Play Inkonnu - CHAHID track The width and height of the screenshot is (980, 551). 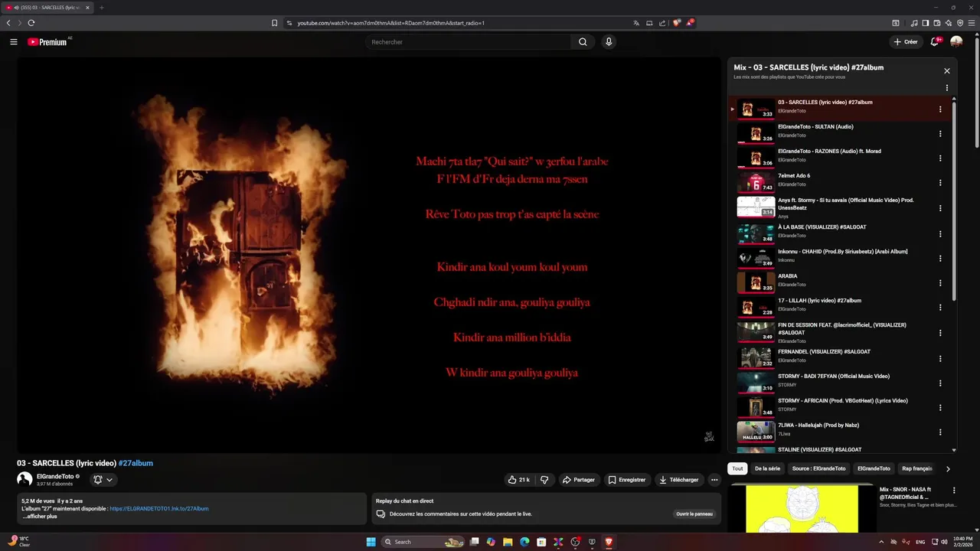coord(842,252)
